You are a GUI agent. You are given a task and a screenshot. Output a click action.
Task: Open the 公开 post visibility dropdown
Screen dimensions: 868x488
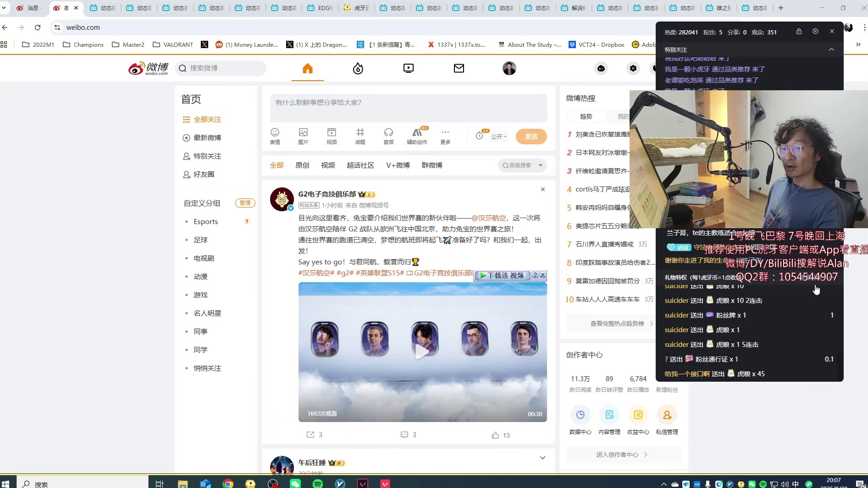(498, 137)
